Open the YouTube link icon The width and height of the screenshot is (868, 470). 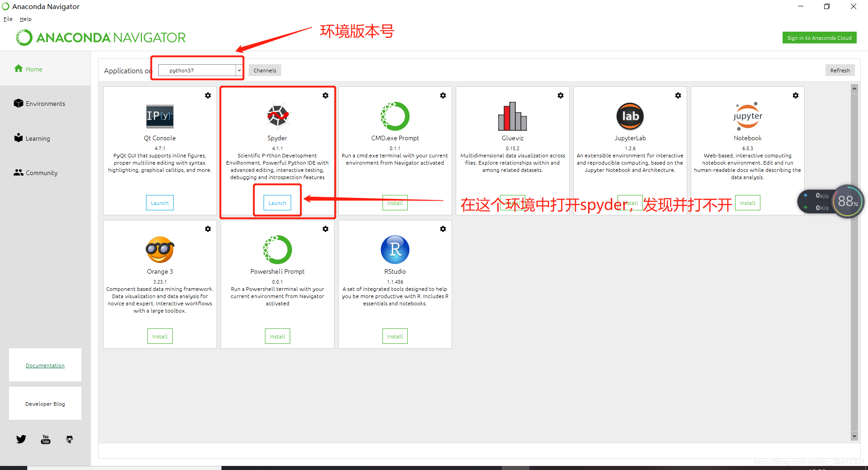coord(46,439)
